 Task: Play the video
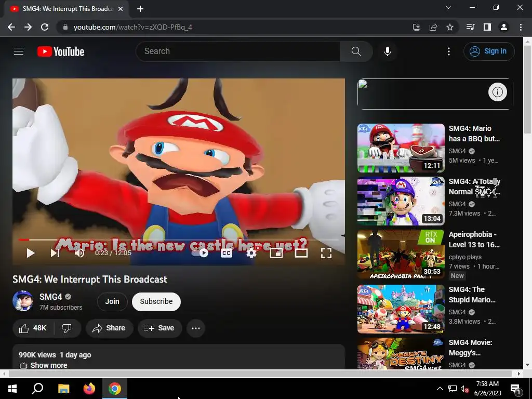point(31,253)
